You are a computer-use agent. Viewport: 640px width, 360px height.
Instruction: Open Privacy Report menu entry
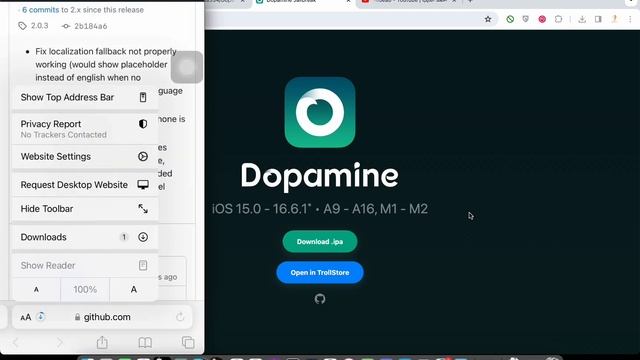(85, 129)
